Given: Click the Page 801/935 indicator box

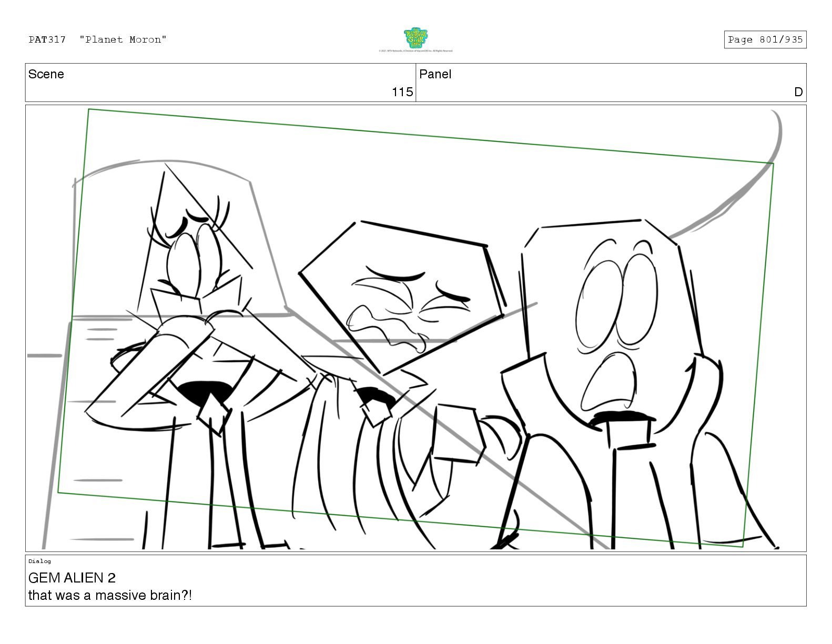Looking at the screenshot, I should pos(765,39).
